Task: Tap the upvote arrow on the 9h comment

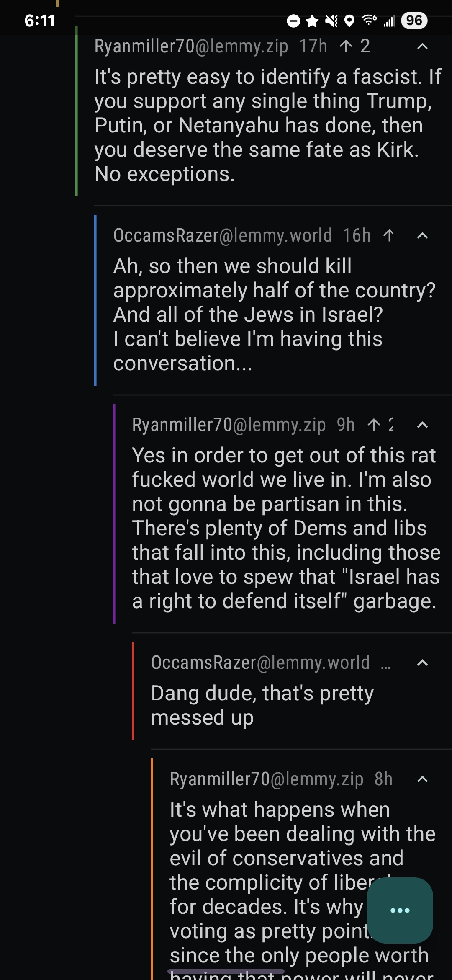Action: point(374,425)
